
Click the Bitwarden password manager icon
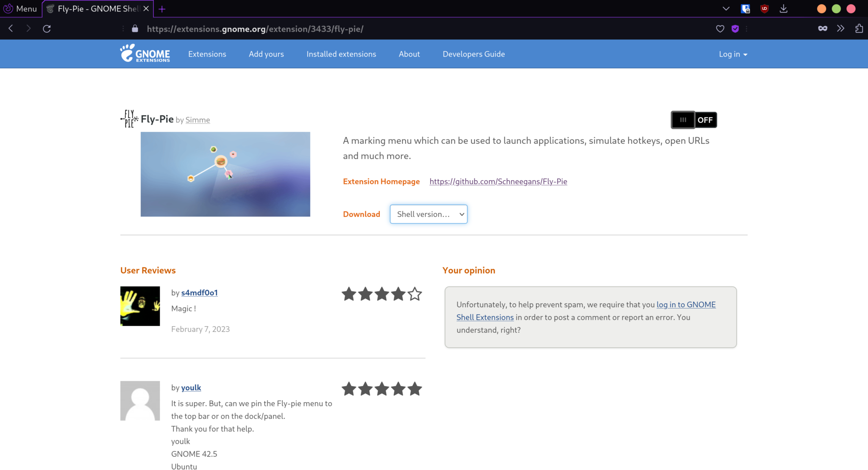click(746, 8)
